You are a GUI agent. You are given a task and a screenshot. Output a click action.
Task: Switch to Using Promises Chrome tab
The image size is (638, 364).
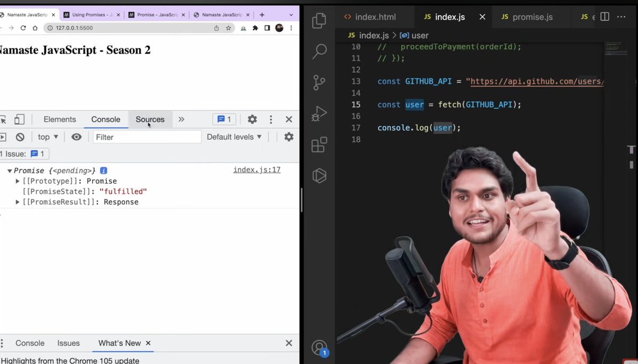pyautogui.click(x=92, y=15)
